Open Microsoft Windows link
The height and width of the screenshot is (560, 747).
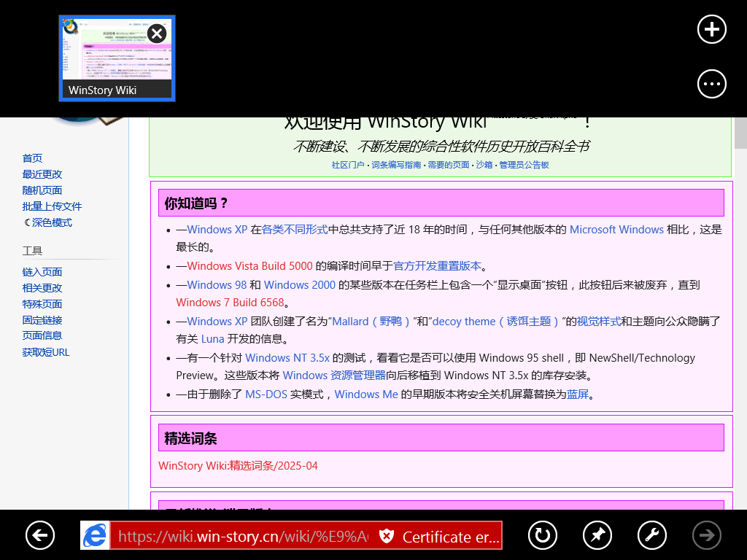pos(616,230)
